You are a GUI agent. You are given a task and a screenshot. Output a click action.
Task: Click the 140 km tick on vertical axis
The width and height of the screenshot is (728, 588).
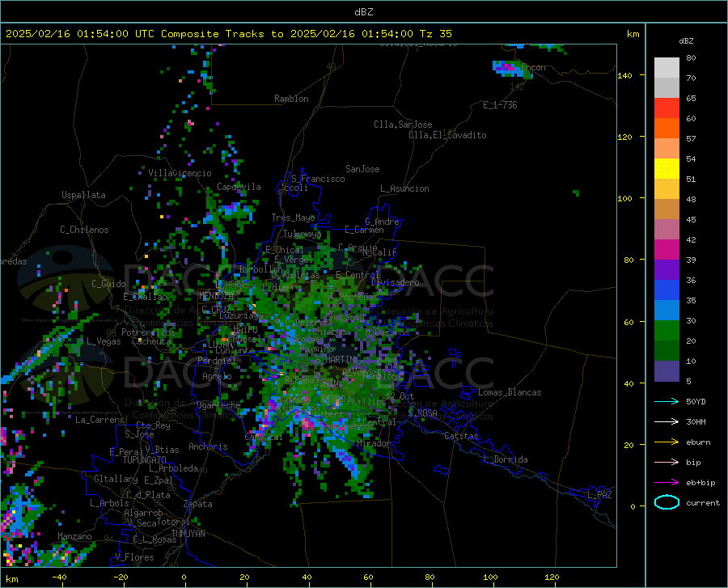(x=624, y=75)
